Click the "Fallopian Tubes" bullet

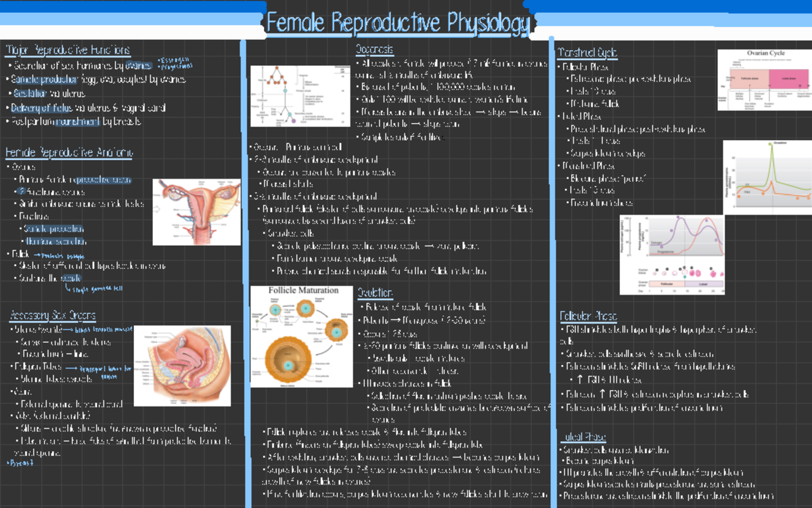[x=36, y=366]
